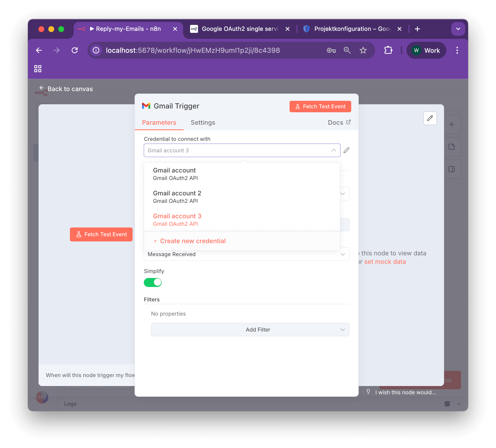Click Fetch Test Event button in header

coord(320,107)
